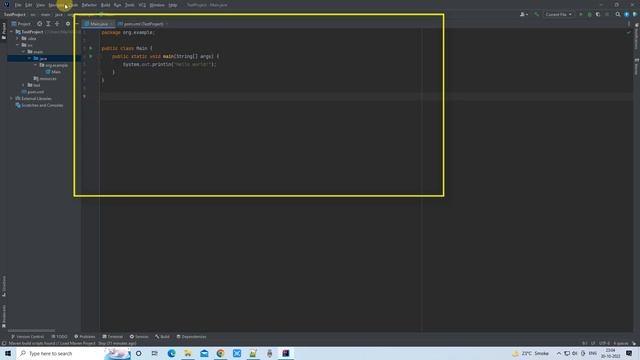Screen dimensions: 640x360
Task: Click run gutter icon beside main method
Action: (91, 56)
